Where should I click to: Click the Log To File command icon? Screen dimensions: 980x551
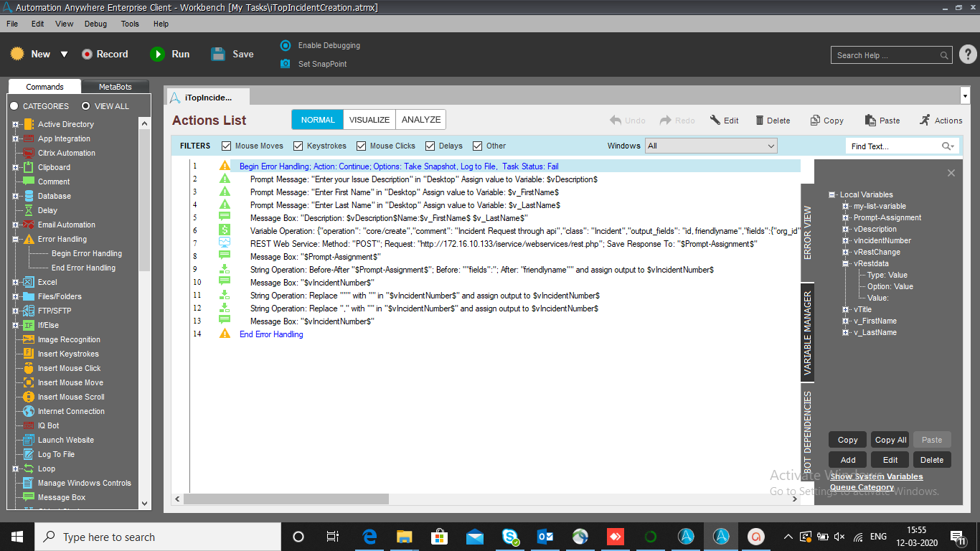click(29, 454)
